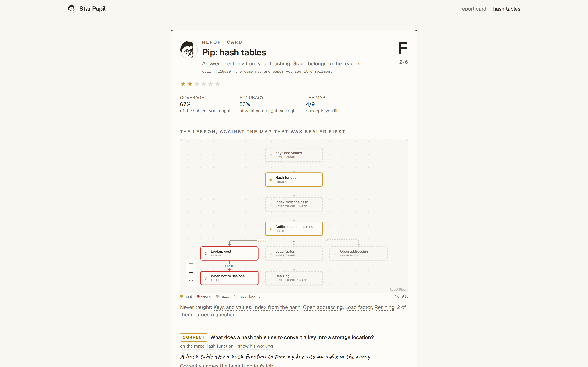This screenshot has width=588, height=367.
Task: Click the Keys and values never-taught link
Action: (232, 307)
